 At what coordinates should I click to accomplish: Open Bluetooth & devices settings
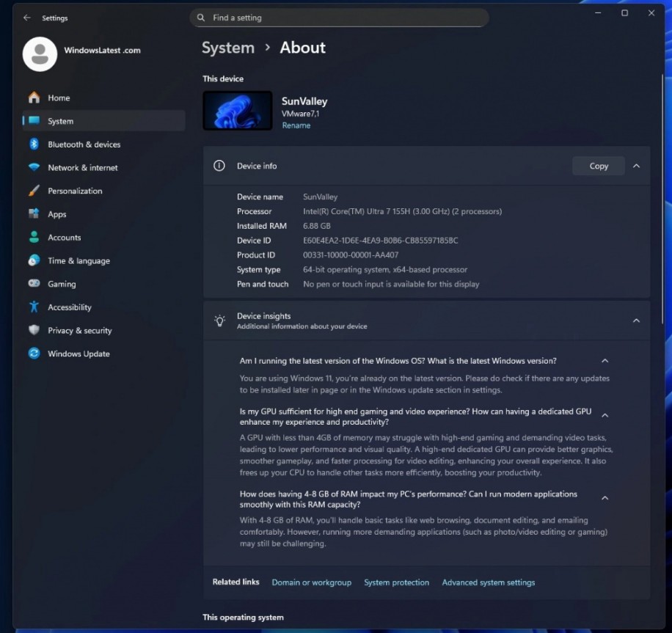[83, 144]
